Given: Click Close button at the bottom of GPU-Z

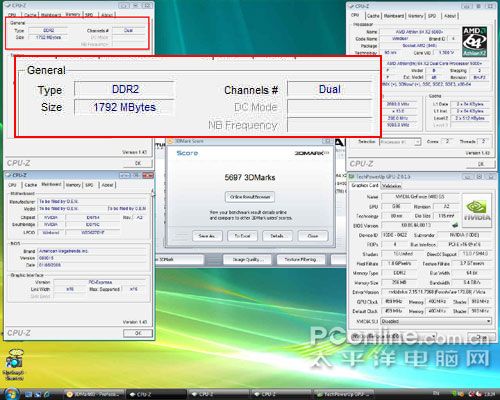Looking at the screenshot, I should coord(481,336).
